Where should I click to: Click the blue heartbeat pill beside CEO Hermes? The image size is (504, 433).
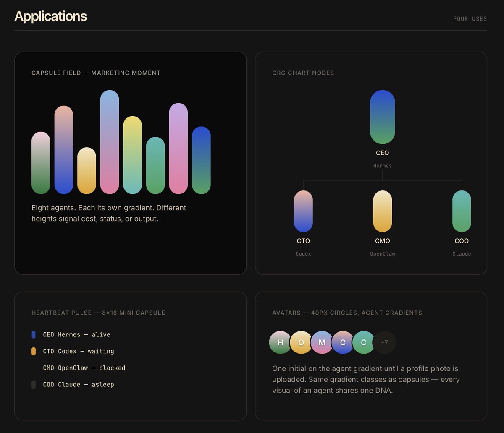34,334
